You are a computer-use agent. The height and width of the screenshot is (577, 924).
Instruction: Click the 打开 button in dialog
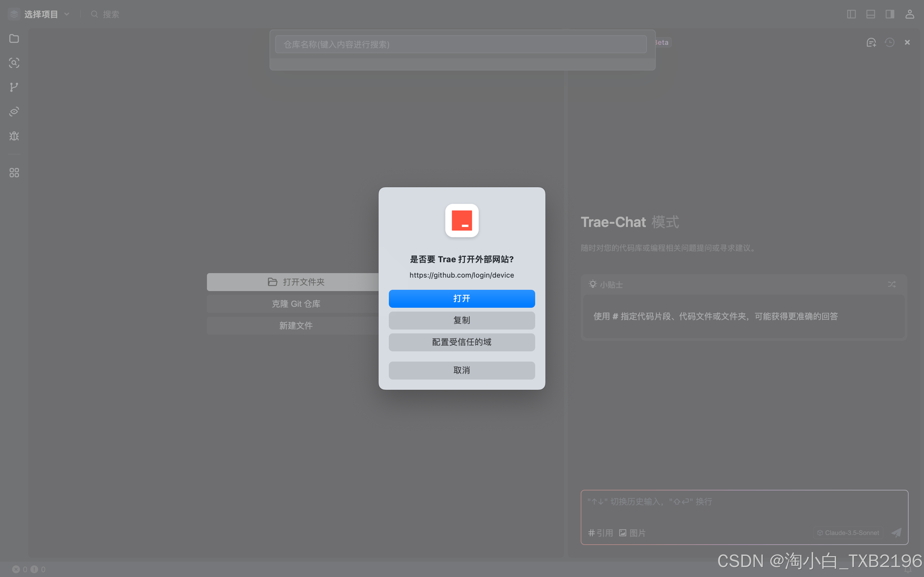pyautogui.click(x=462, y=298)
